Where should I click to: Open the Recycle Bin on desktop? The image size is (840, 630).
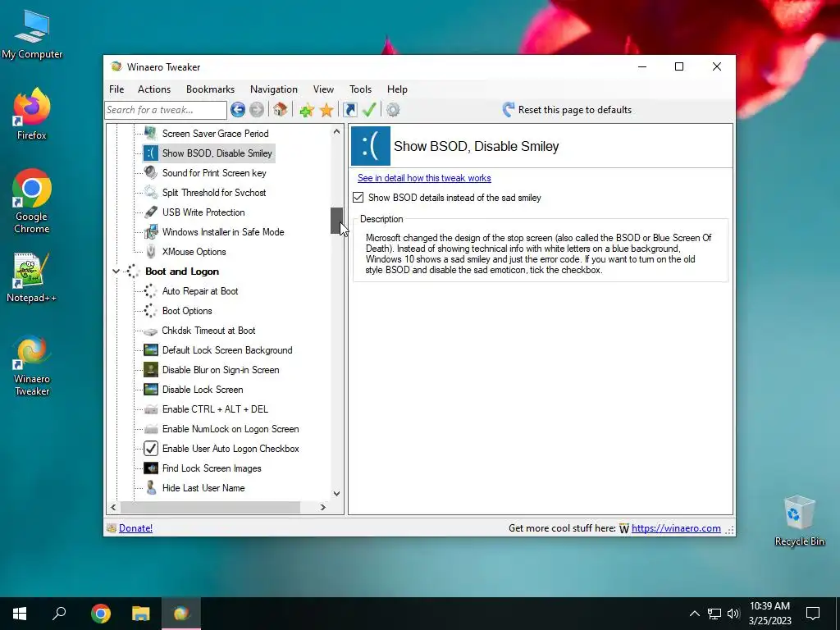coord(799,521)
